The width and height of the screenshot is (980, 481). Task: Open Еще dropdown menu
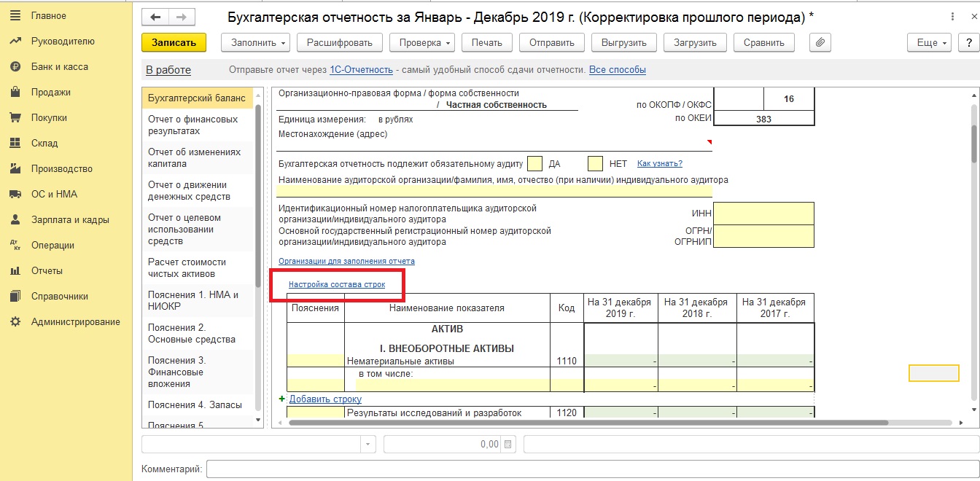930,42
